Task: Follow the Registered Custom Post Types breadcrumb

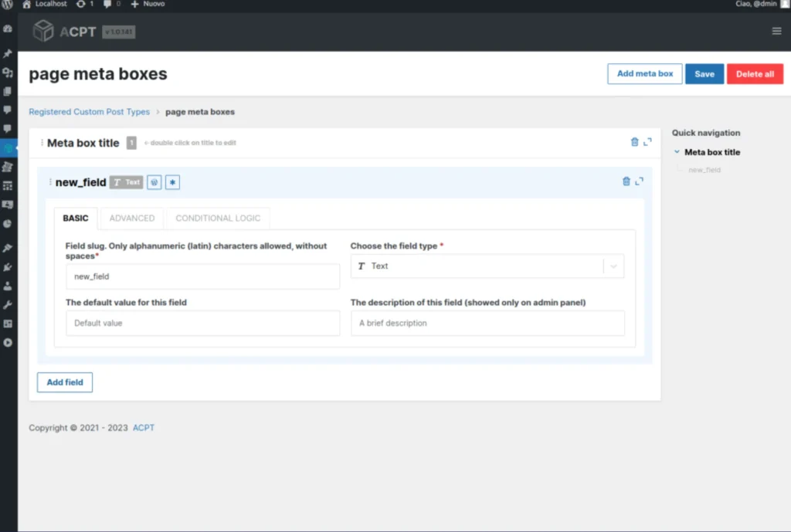Action: (x=89, y=112)
